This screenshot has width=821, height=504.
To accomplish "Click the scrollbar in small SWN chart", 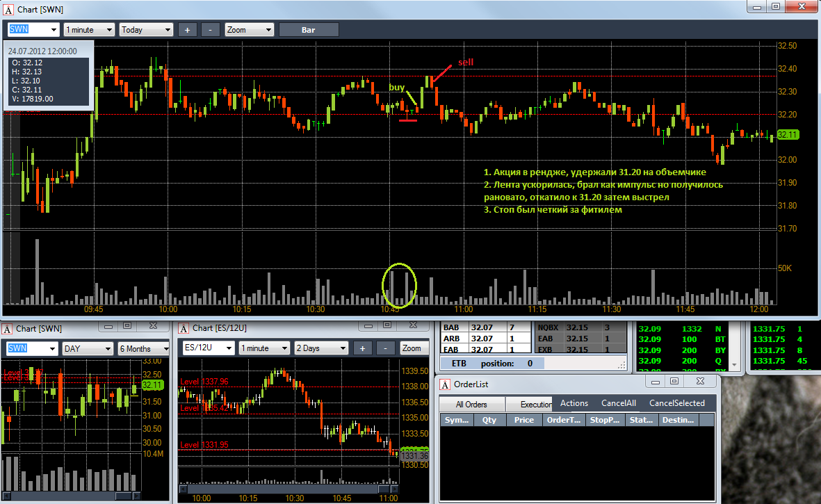I will (71, 496).
